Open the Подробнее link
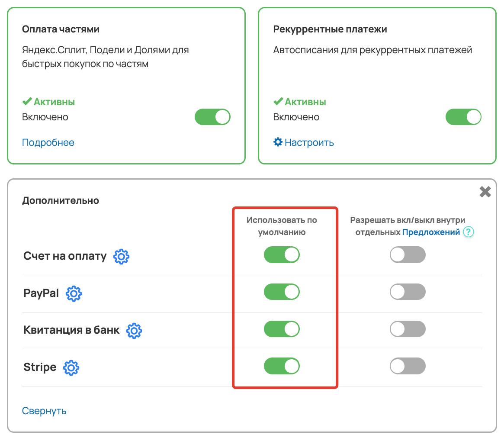This screenshot has width=504, height=438. tap(48, 142)
